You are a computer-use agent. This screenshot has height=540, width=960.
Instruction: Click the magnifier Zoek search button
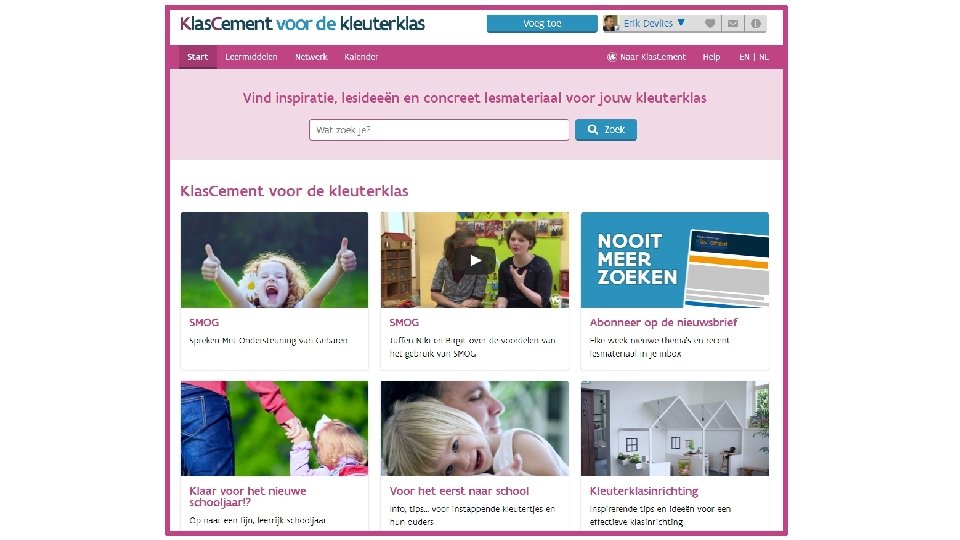(606, 130)
